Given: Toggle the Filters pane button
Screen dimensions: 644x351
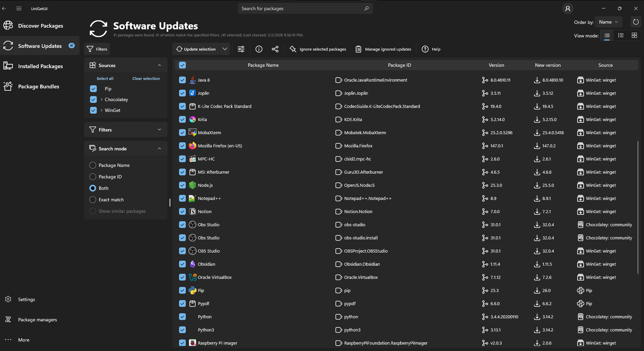Looking at the screenshot, I should click(97, 49).
